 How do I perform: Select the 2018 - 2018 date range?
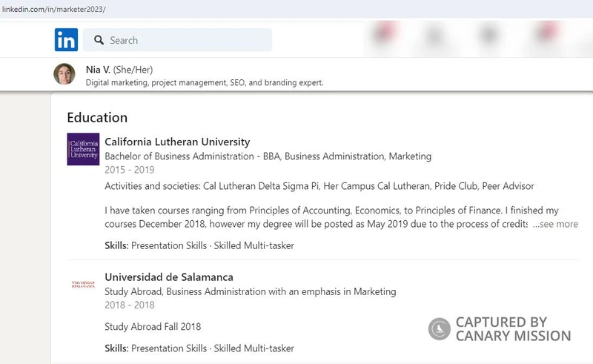tap(129, 305)
